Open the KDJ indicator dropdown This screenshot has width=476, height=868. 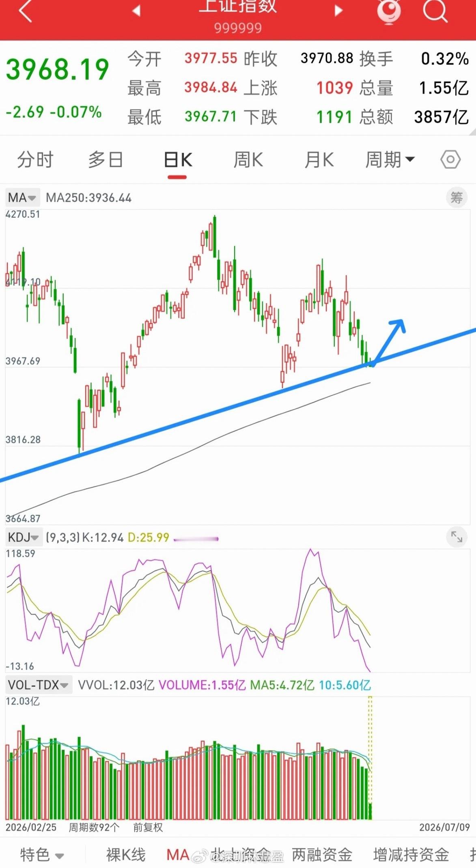[24, 538]
